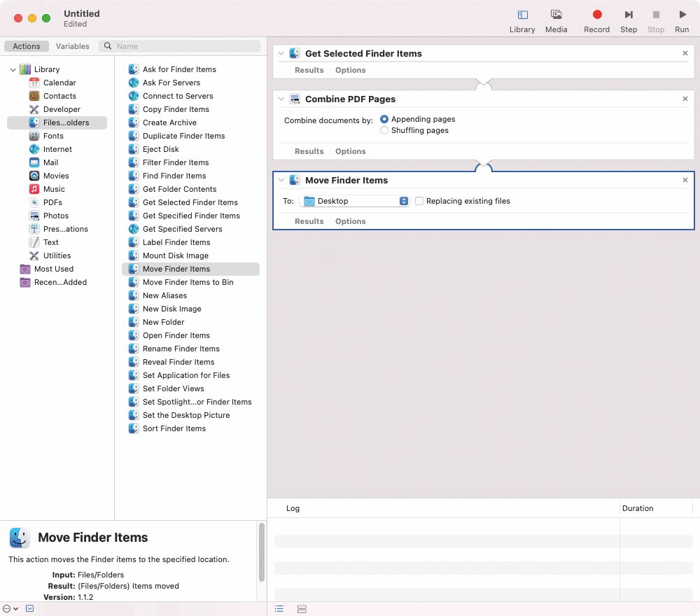Open the Desktop destination folder dropdown
700x616 pixels.
pyautogui.click(x=354, y=202)
